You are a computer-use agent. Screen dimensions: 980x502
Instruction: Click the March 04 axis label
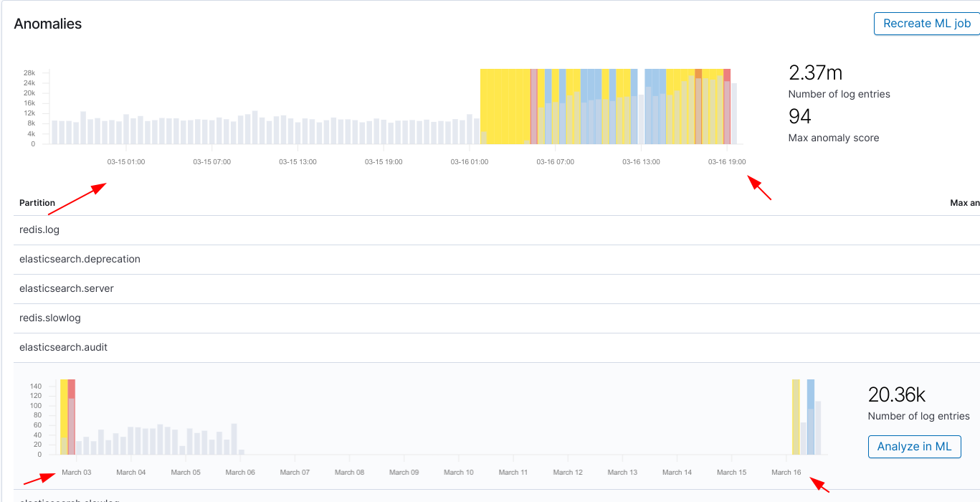[131, 473]
